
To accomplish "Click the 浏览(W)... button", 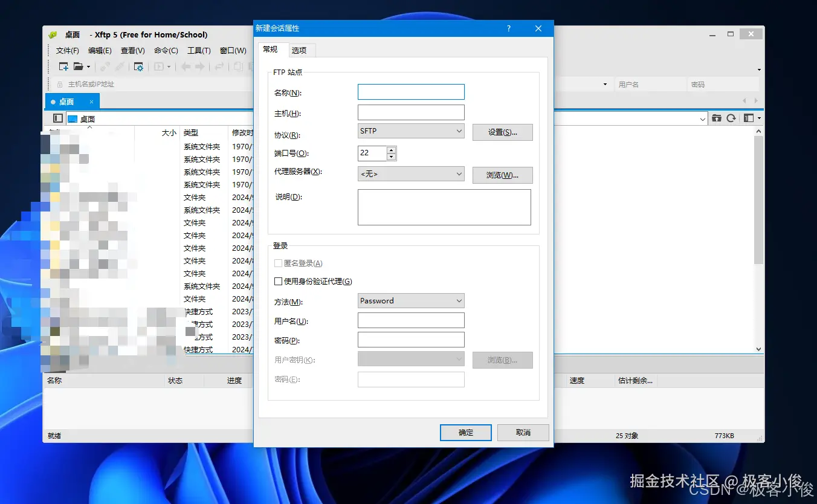I will (503, 175).
